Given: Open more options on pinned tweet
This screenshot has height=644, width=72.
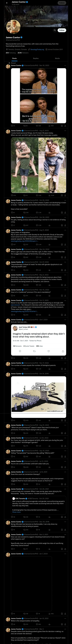Looking at the screenshot, I should pyautogui.click(x=65, y=65).
